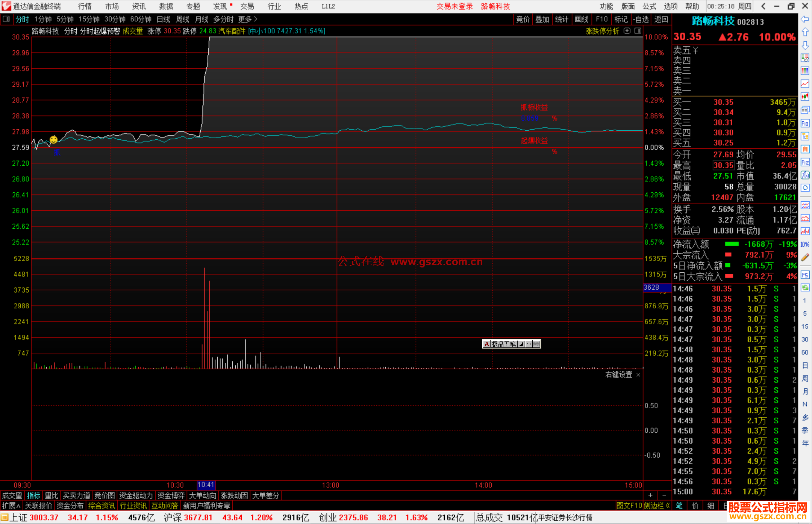Click the down arrow icon in right sidebar
This screenshot has height=524, width=812.
tap(805, 45)
